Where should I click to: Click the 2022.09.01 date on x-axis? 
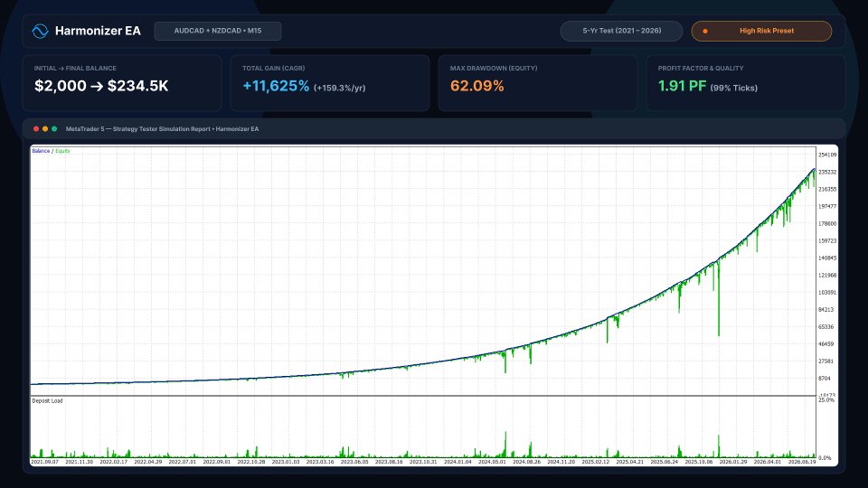click(216, 462)
